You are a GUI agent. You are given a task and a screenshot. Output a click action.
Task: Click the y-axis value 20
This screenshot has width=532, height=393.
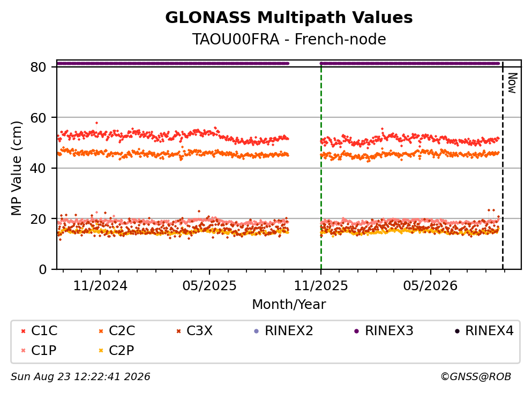click(x=38, y=219)
